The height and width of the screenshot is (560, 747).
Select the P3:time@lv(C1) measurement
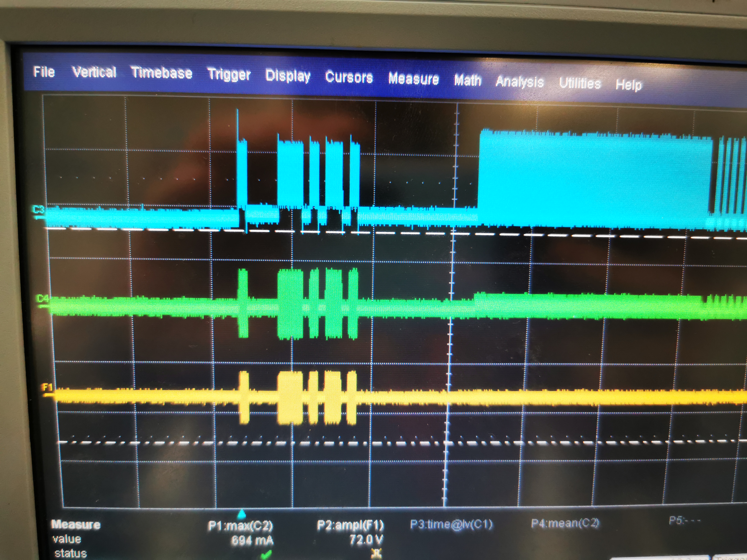[451, 524]
